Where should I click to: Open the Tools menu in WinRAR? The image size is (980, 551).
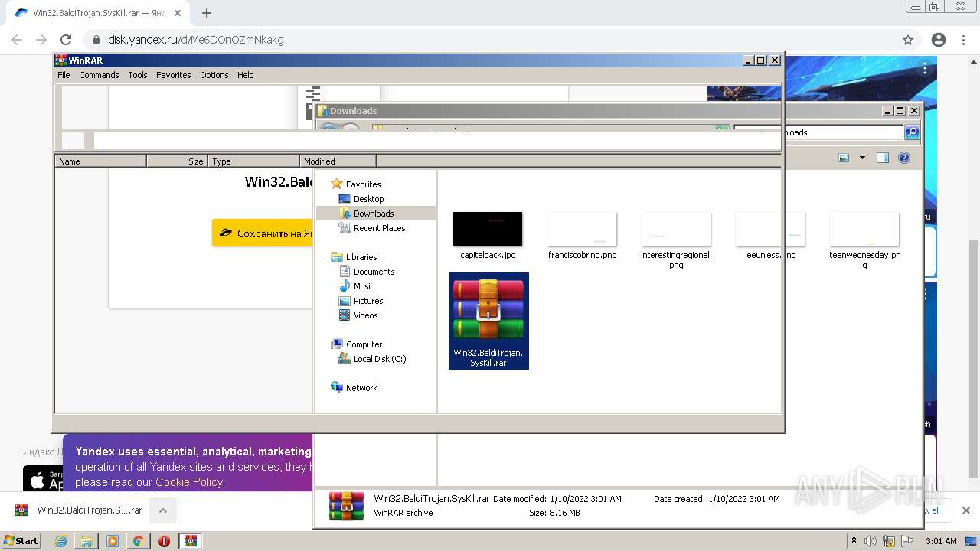tap(138, 75)
